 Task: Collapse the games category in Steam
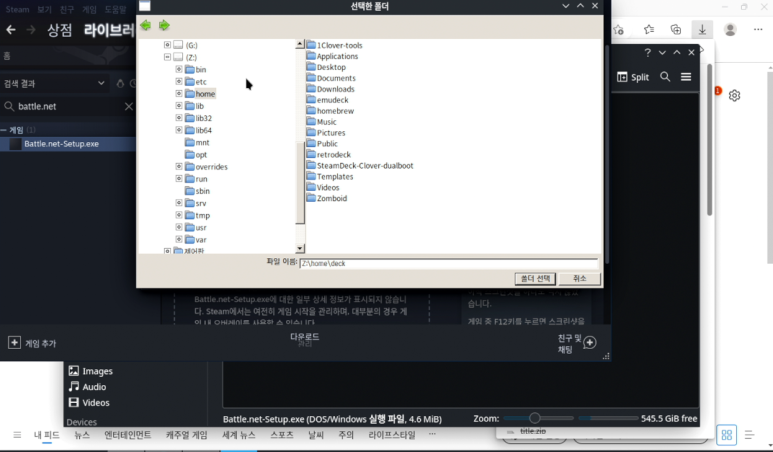tap(4, 130)
